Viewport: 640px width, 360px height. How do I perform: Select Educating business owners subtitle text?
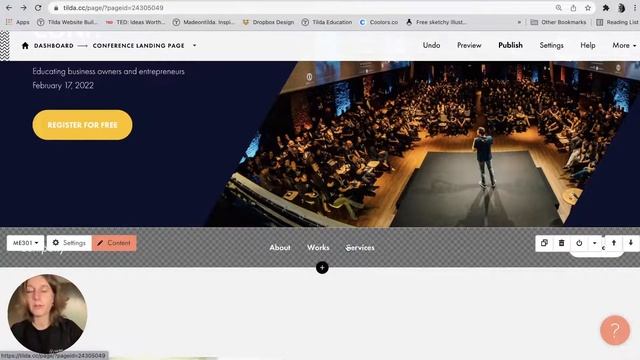click(109, 71)
